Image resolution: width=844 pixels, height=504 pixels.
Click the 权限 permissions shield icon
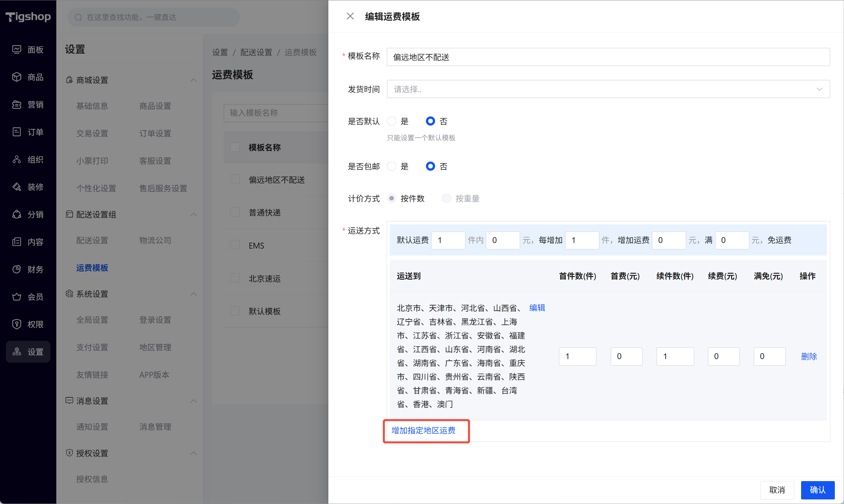point(17,324)
